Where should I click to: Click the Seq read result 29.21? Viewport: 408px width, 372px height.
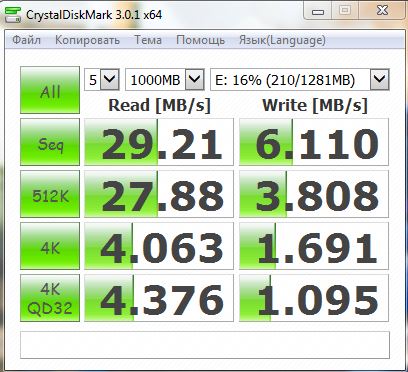pos(159,142)
